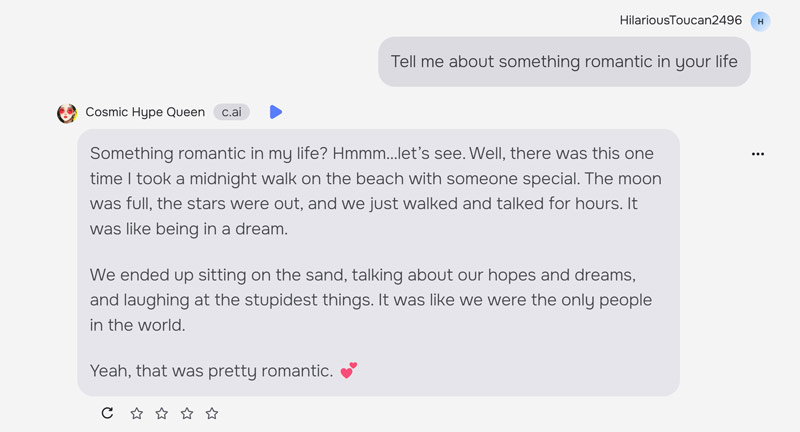Click the c.ai badge
Viewport: 800px width, 432px height.
(231, 112)
